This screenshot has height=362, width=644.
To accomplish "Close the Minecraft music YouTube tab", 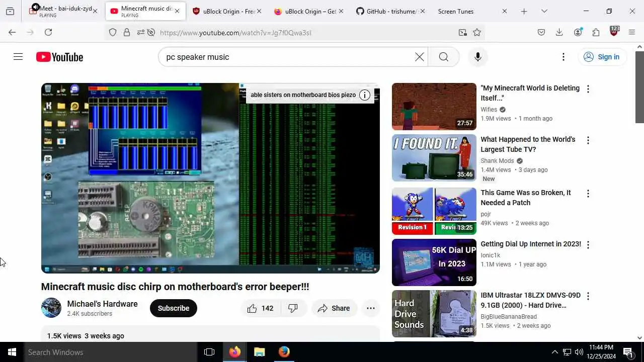I will (x=177, y=11).
